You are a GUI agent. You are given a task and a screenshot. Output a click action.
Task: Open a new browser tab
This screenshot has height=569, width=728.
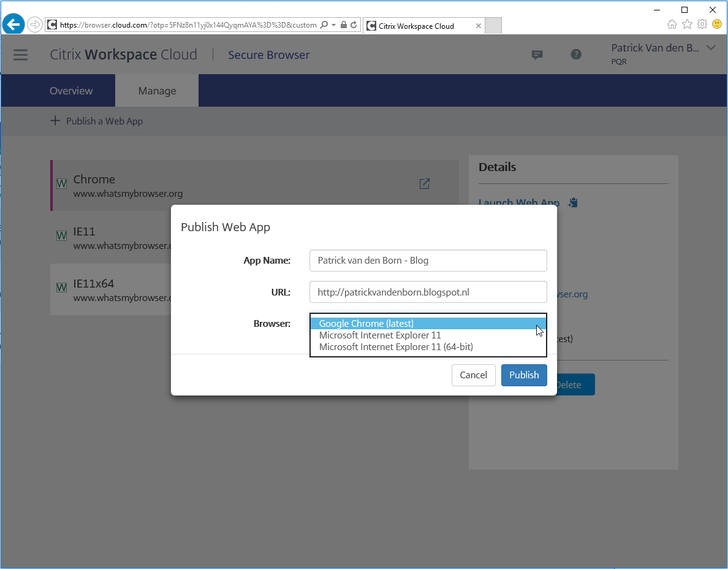tap(493, 26)
